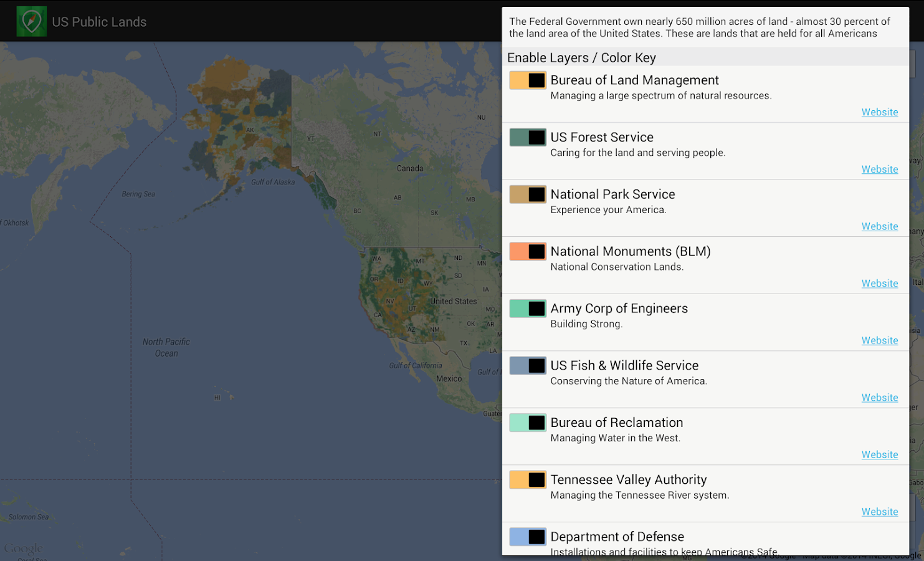Toggle the Department of Defense layer switch
This screenshot has height=561, width=924.
tap(528, 537)
